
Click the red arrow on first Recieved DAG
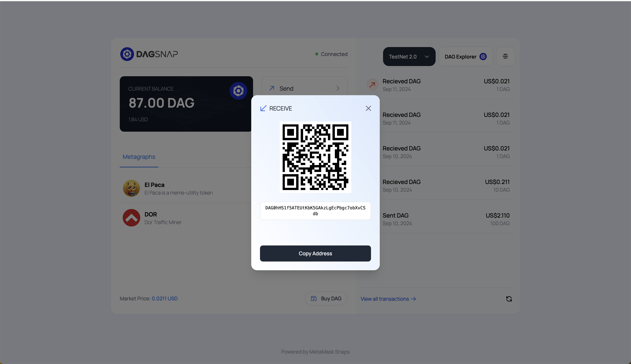coord(372,85)
